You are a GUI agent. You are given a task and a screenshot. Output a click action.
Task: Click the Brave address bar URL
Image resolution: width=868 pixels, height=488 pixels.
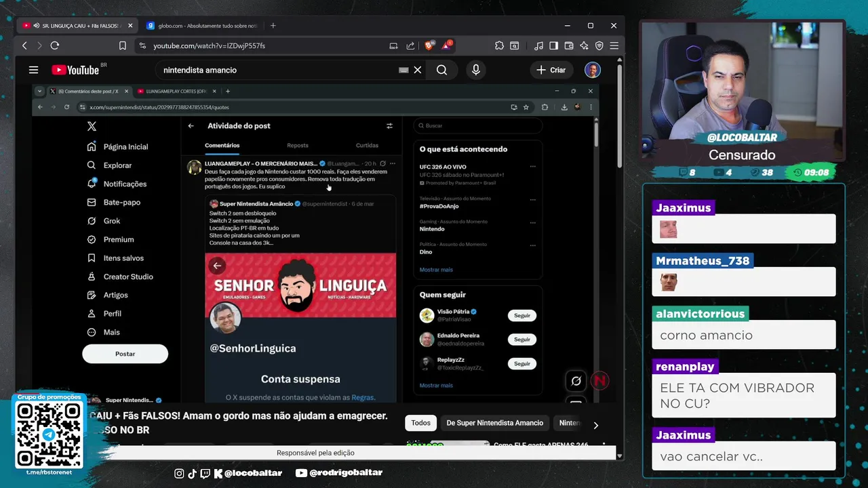tap(209, 45)
